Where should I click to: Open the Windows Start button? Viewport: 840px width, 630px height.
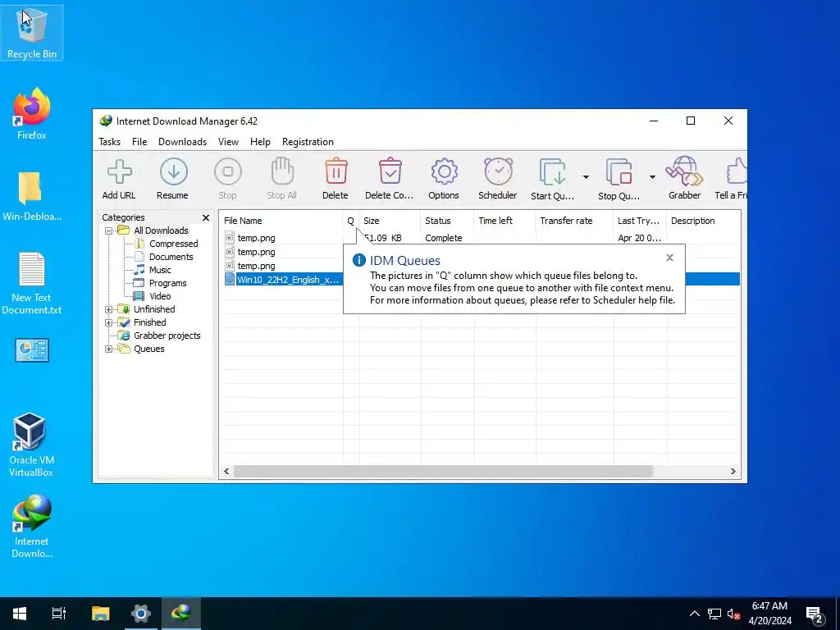click(x=20, y=614)
